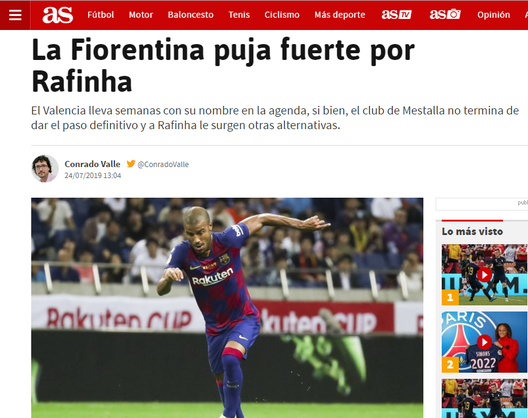Open the Fútbol menu section
This screenshot has height=418, width=528.
(101, 15)
